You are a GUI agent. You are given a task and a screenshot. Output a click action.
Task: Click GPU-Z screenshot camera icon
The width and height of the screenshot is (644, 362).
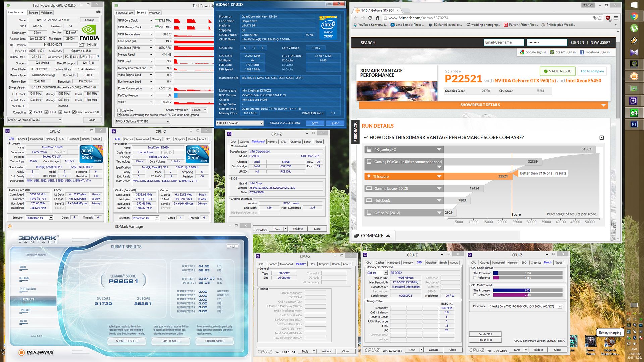coord(98,12)
